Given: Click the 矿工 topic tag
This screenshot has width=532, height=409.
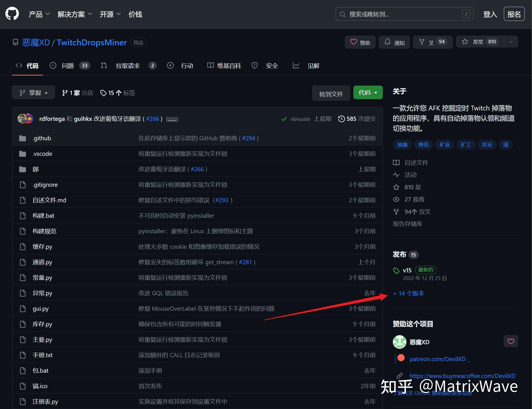Looking at the screenshot, I should pyautogui.click(x=466, y=145).
